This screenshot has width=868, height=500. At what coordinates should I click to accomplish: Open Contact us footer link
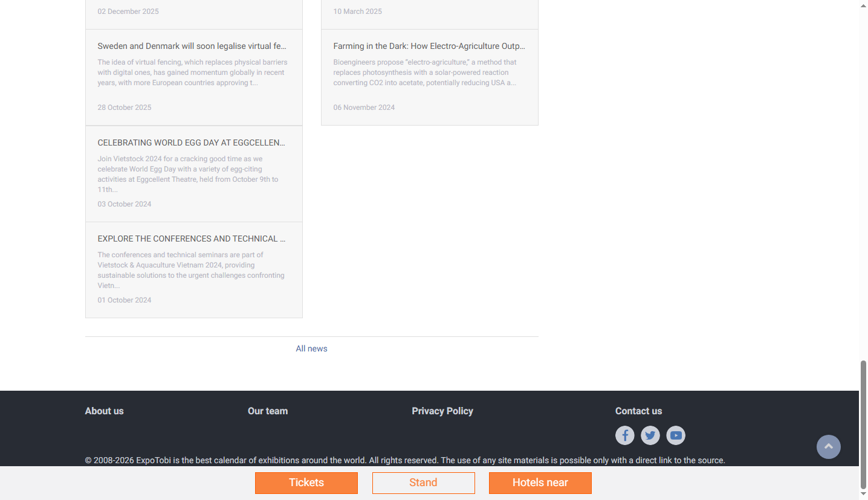coord(638,411)
